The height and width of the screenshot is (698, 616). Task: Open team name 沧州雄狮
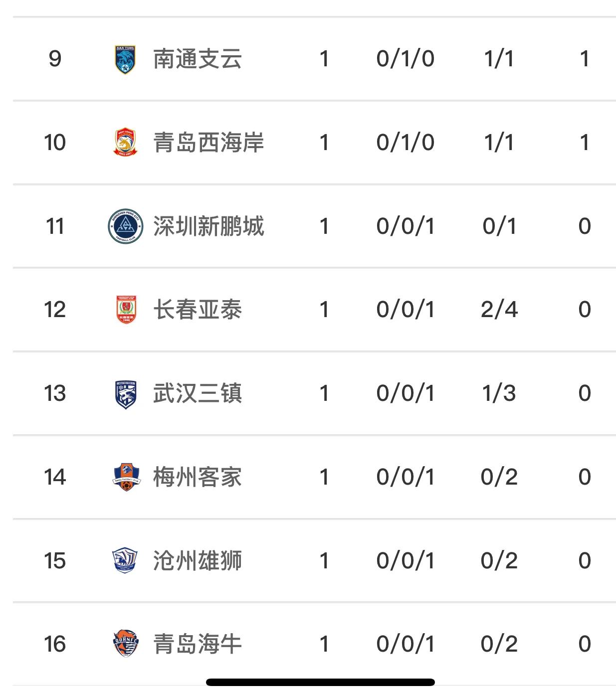198,561
